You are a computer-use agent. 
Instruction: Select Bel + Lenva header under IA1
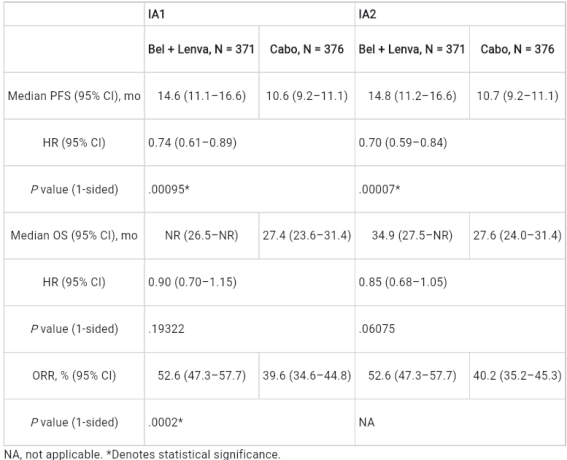point(202,49)
